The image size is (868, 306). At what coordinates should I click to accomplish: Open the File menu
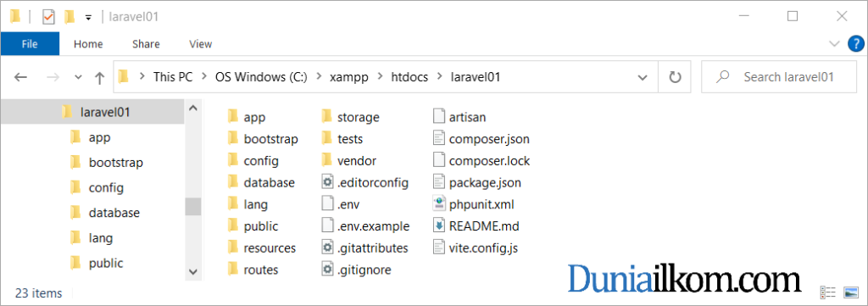[x=30, y=44]
